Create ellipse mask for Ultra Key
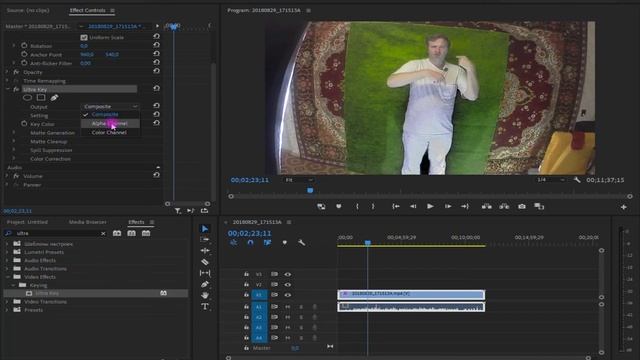This screenshot has width=640, height=360. [x=27, y=98]
